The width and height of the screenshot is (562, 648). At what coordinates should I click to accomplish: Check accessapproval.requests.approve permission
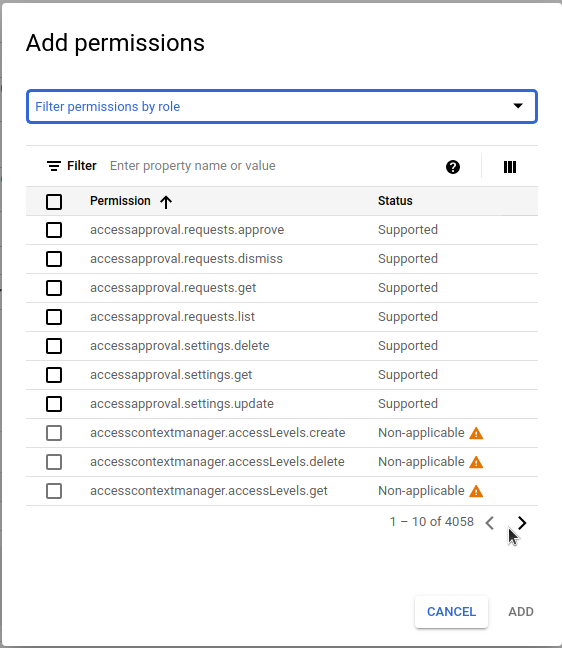(54, 230)
